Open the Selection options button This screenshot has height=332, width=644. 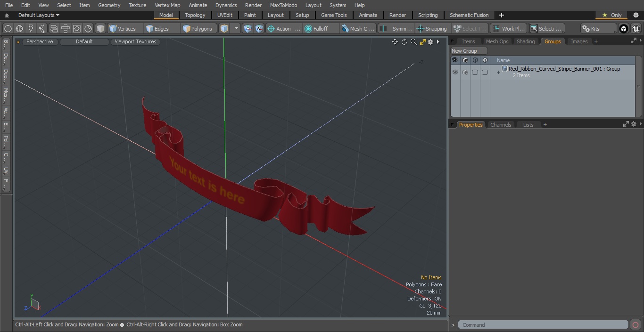click(x=546, y=29)
